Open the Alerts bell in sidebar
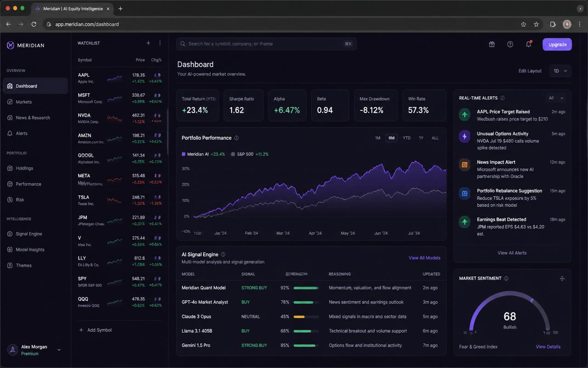 [x=10, y=133]
